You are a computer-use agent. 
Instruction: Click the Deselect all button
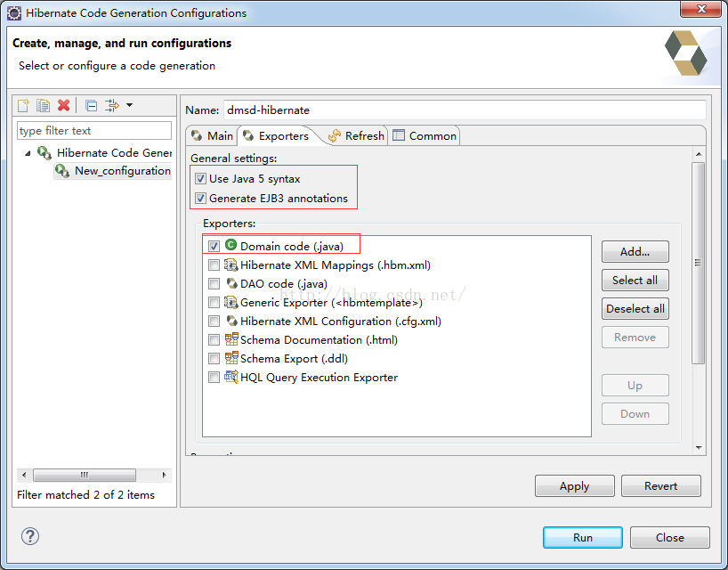click(635, 308)
